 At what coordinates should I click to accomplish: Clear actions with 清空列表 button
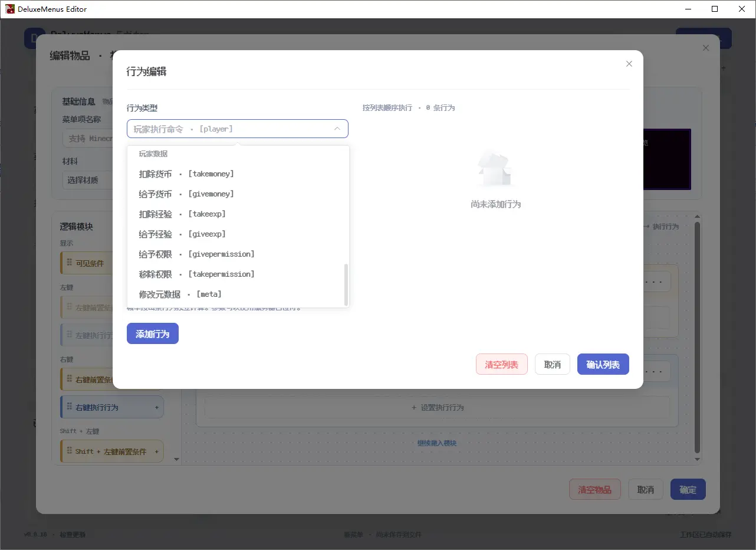pyautogui.click(x=502, y=365)
